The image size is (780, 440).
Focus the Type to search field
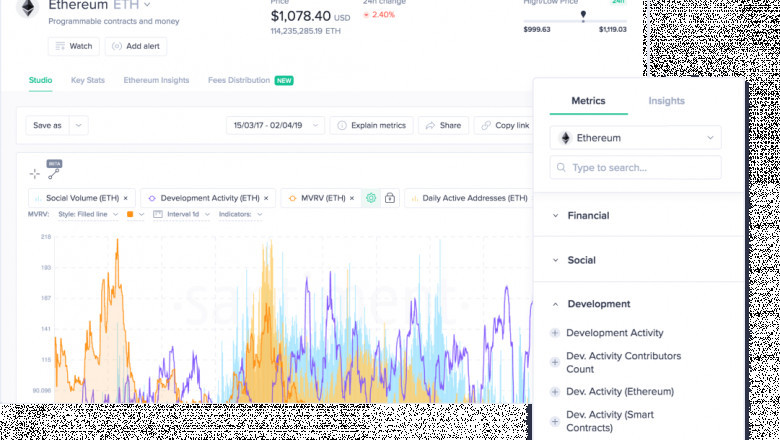pos(635,168)
